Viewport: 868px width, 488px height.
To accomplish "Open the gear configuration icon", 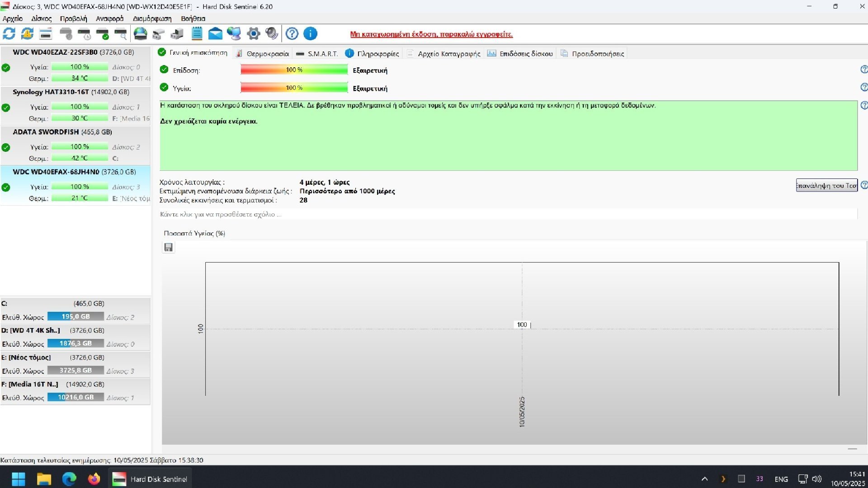I will point(254,33).
